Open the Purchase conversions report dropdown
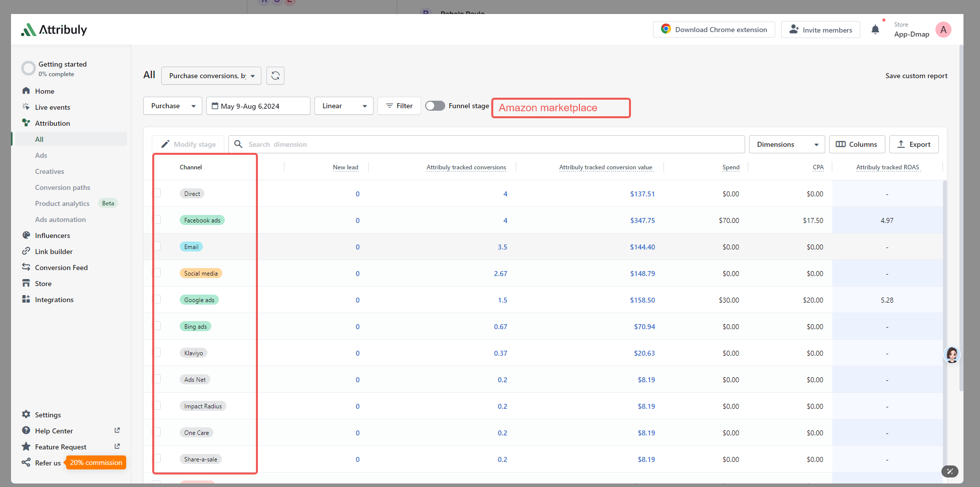Screen dimensions: 980x487 pyautogui.click(x=211, y=76)
